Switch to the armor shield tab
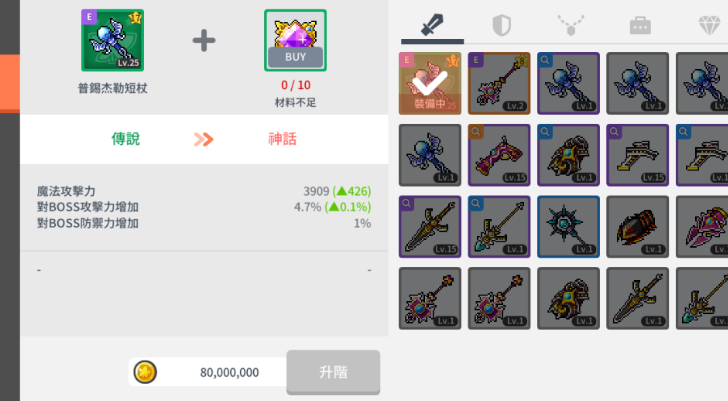Viewport: 728px width, 401px height. 501,26
